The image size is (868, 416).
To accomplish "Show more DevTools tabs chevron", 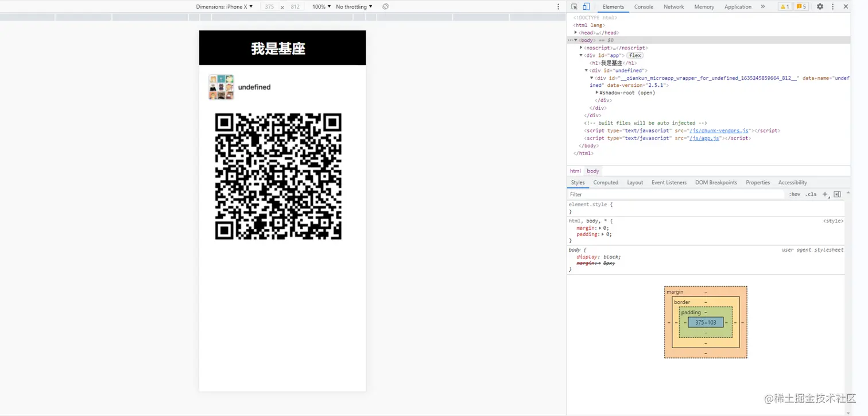I will (763, 7).
